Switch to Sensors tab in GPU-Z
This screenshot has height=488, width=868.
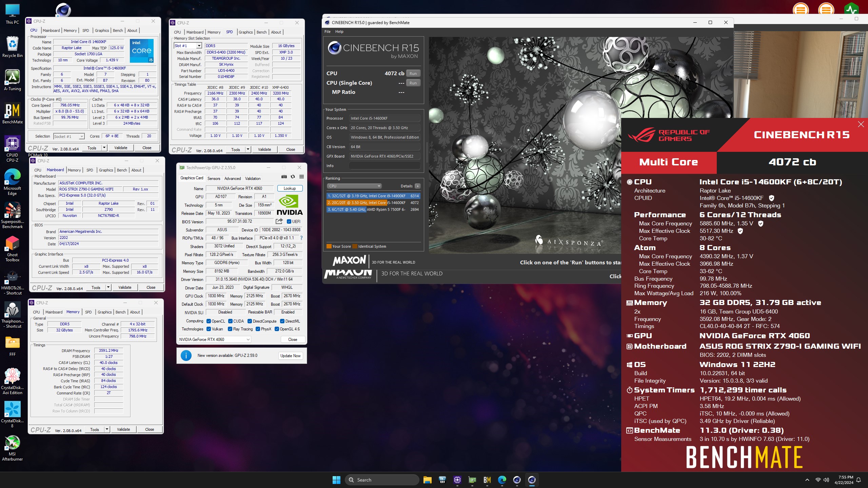tap(214, 179)
